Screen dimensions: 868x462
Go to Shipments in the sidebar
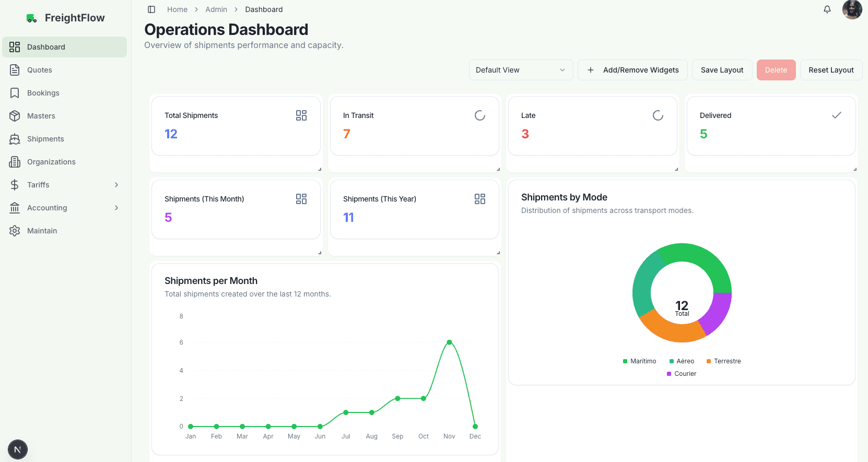[x=45, y=139]
